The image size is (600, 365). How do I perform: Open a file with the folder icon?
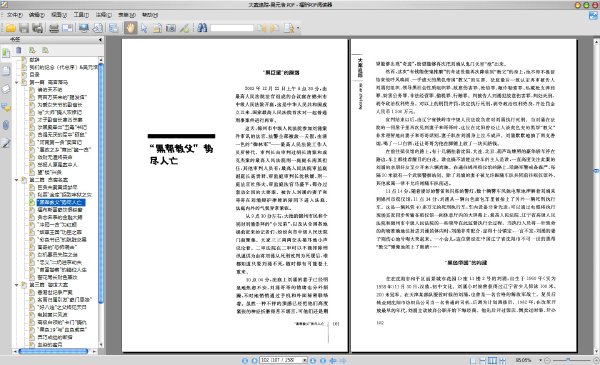[x=10, y=28]
